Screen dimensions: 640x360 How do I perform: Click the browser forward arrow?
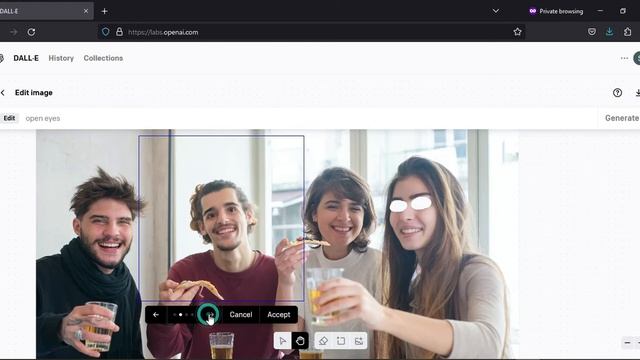point(13,32)
